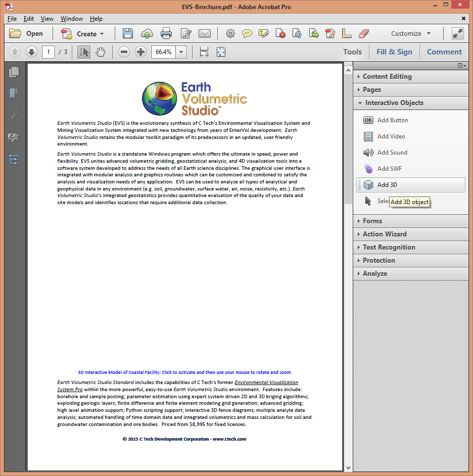Open the Bookmarks panel

14,94
